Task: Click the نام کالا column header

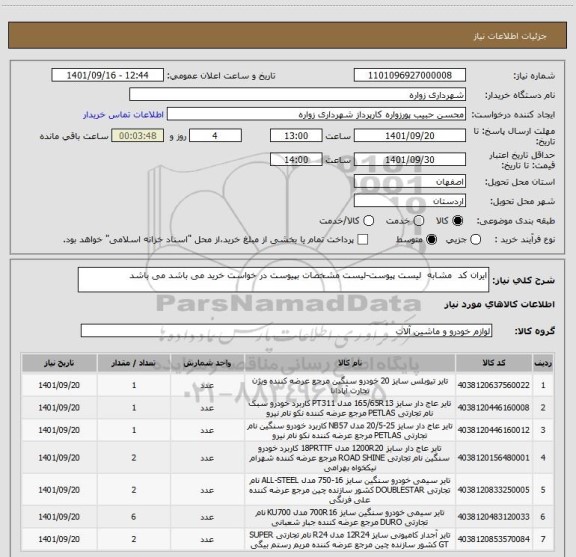Action: point(350,363)
